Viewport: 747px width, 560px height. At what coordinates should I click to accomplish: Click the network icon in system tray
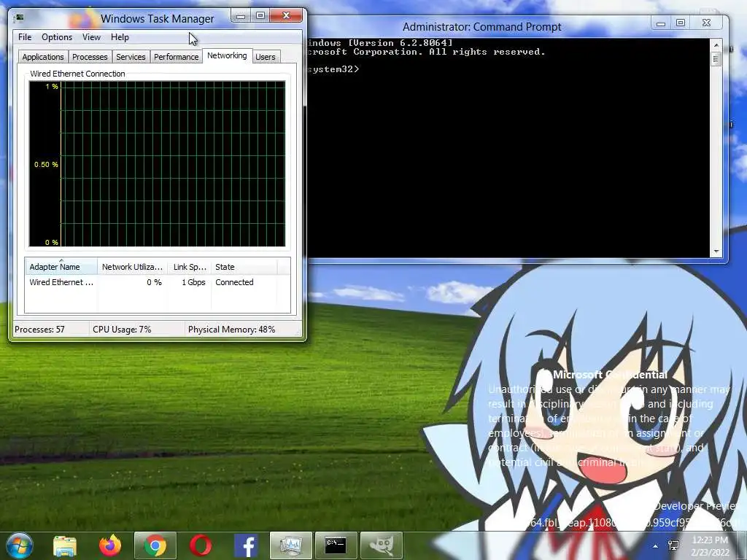pyautogui.click(x=673, y=545)
